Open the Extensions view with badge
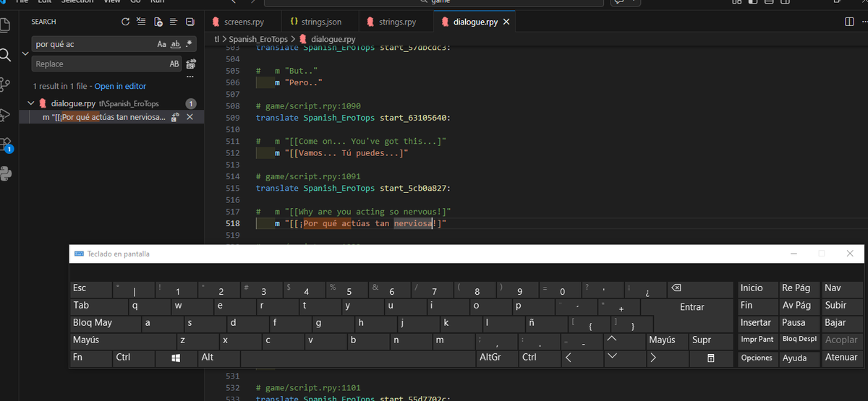The image size is (868, 401). [5, 144]
